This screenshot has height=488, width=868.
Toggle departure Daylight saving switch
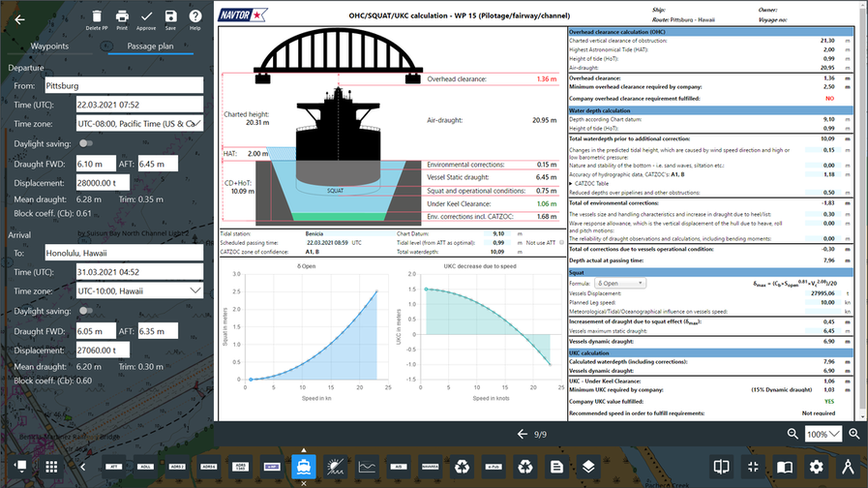tap(86, 143)
